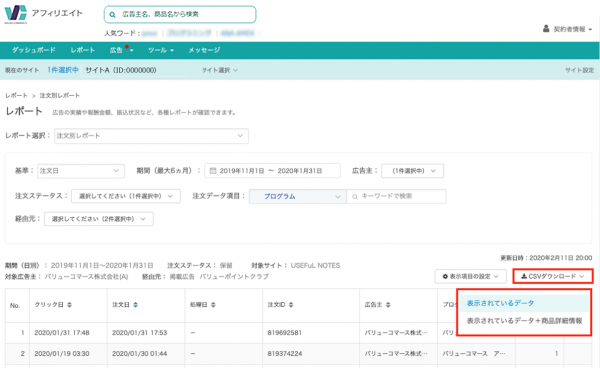Screen dimensions: 600x368
Task: Click the 1件選択中 link
Action: point(63,70)
